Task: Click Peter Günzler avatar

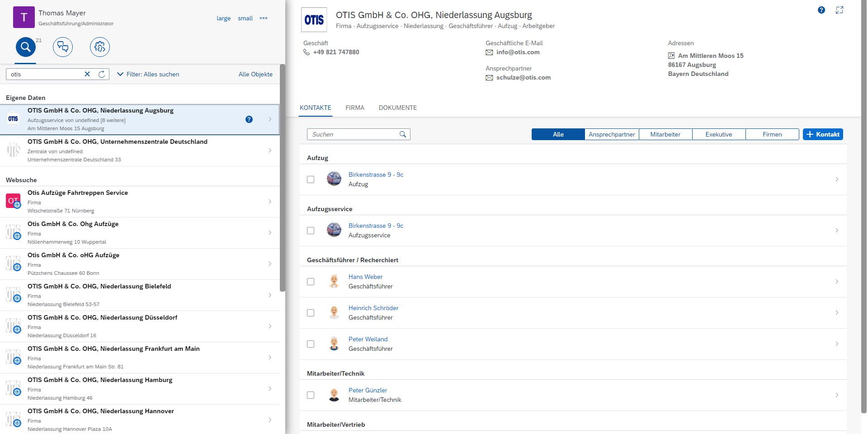Action: 334,395
